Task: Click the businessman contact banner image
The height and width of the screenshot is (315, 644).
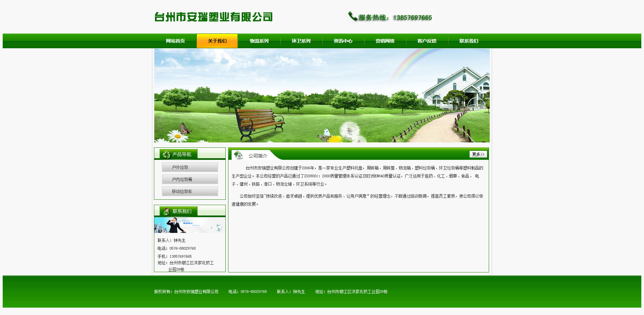Action: (190, 225)
